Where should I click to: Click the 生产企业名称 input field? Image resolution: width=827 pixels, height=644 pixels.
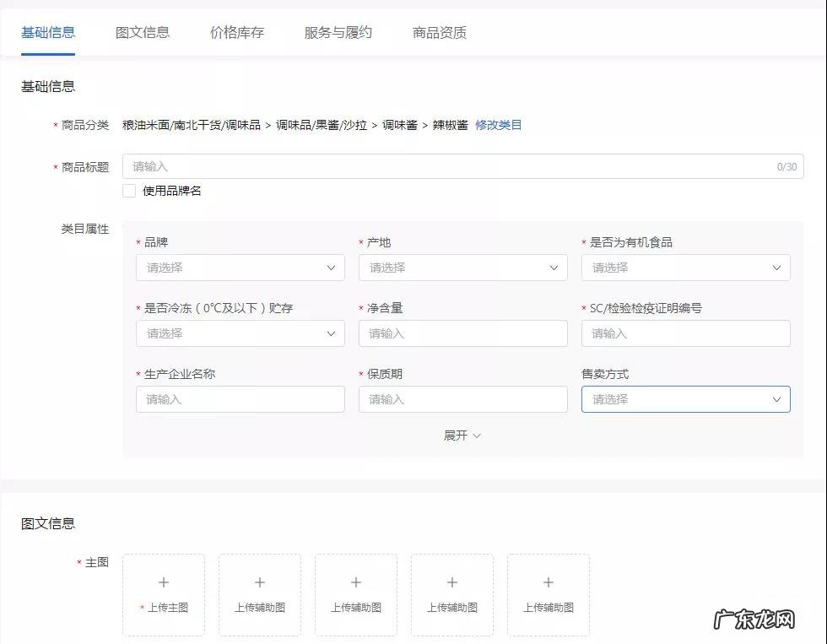[241, 398]
